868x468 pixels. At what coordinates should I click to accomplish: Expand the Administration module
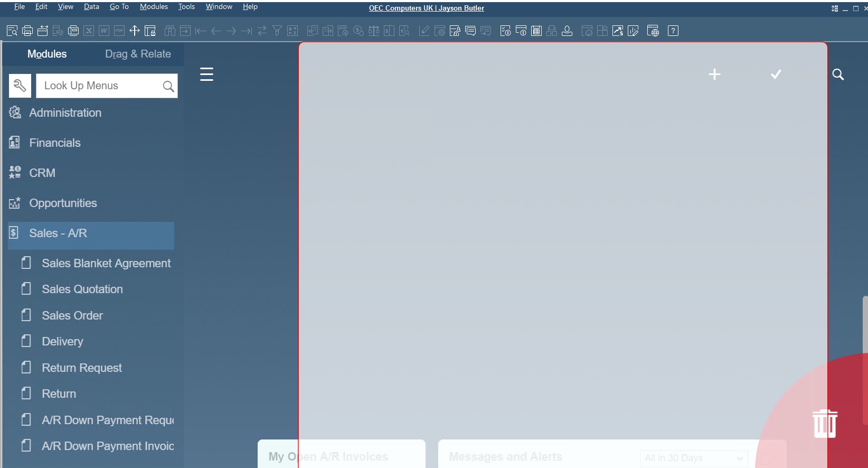tap(65, 113)
